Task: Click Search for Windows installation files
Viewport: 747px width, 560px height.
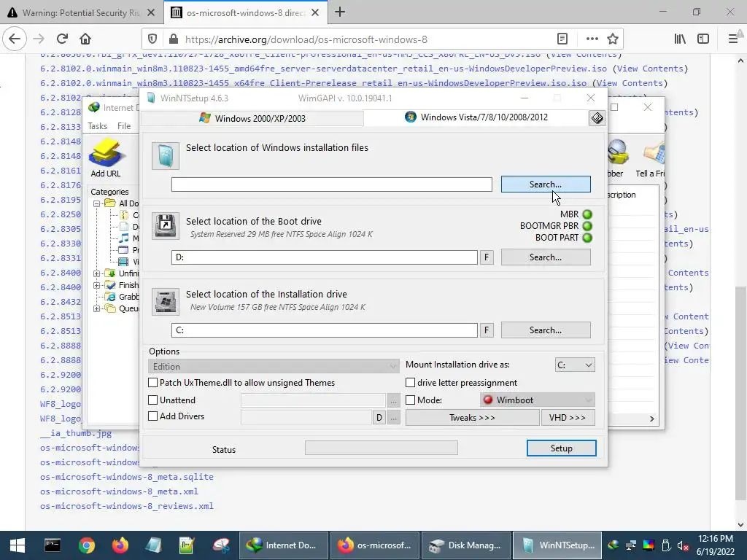Action: pos(546,184)
